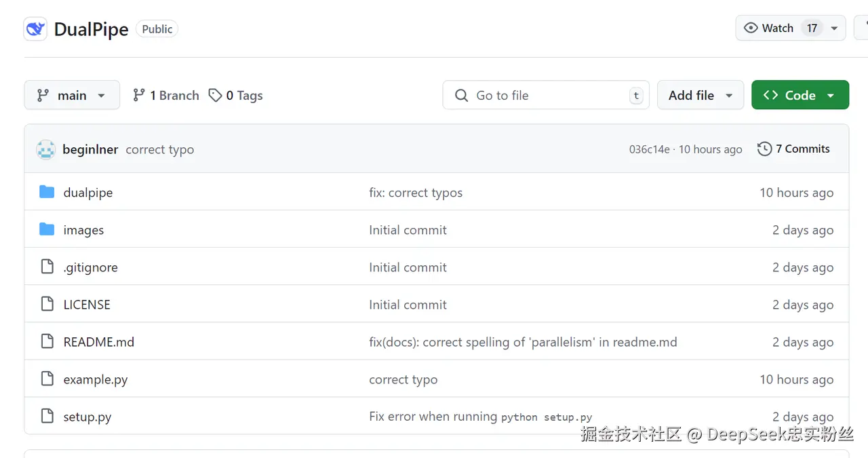Click the beginlner user avatar
The height and width of the screenshot is (458, 868).
click(45, 149)
